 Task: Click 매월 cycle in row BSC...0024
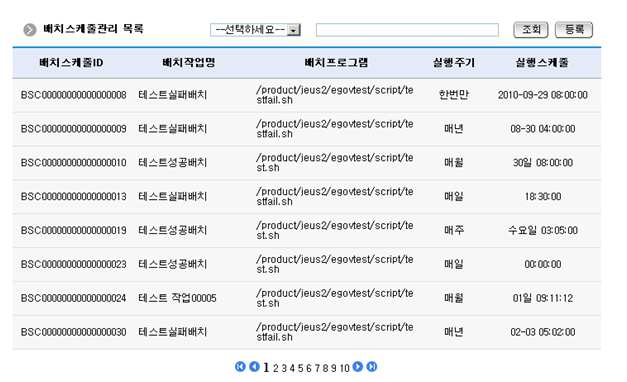point(453,298)
